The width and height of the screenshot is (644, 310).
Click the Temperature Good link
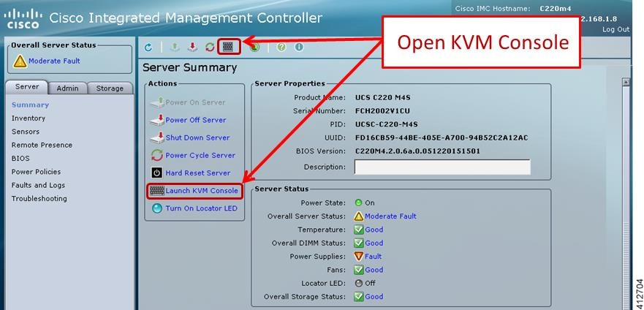coord(374,230)
